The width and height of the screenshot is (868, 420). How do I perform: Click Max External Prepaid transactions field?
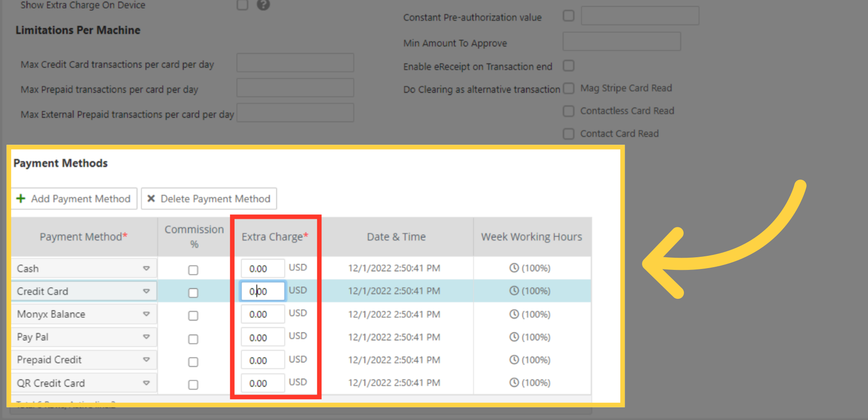click(x=295, y=113)
